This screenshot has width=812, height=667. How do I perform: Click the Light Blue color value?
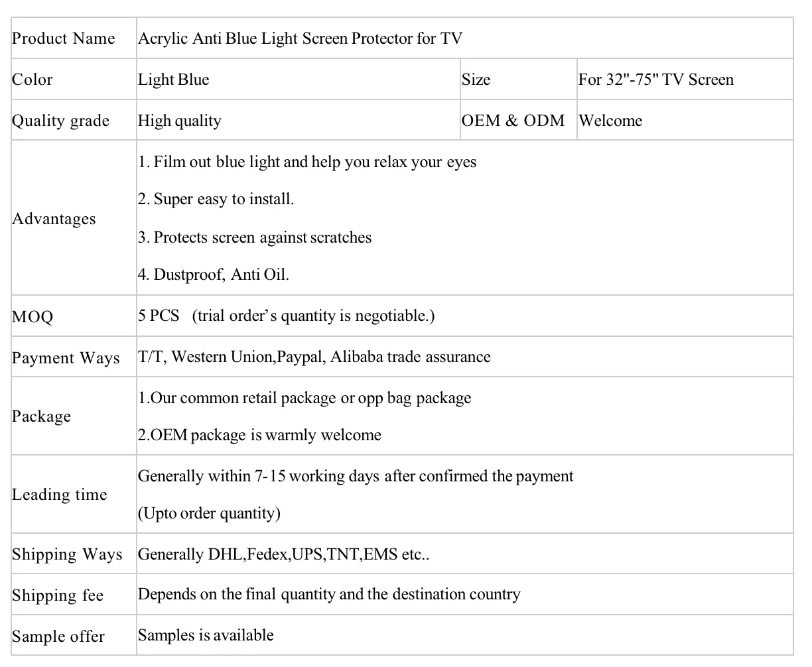pos(173,80)
